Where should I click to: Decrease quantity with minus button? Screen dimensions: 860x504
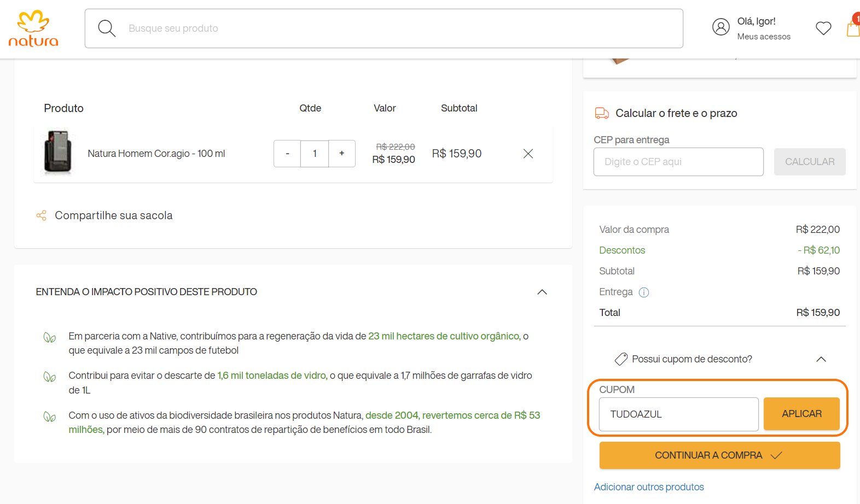point(287,154)
